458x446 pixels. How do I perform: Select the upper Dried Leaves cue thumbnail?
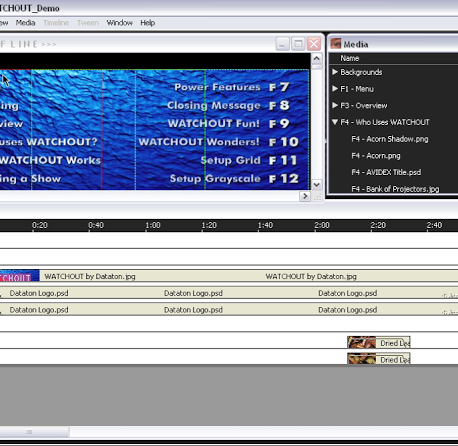[362, 342]
